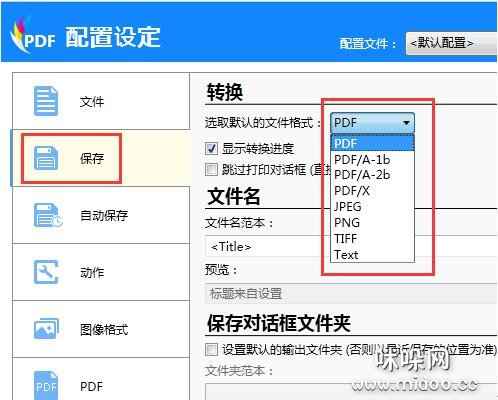The image size is (498, 400).
Task: Open the 配置文件 默认配置 dropdown
Action: [x=451, y=43]
